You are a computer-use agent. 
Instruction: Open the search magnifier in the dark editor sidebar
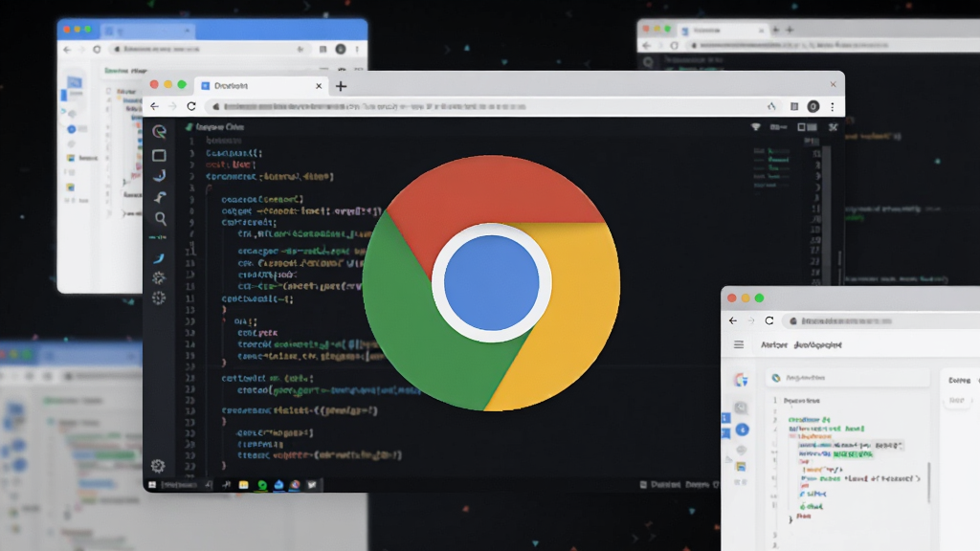tap(161, 219)
